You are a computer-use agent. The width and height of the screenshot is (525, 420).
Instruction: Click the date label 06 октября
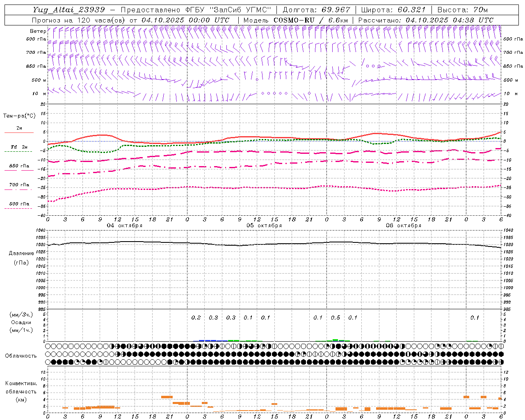(x=404, y=226)
